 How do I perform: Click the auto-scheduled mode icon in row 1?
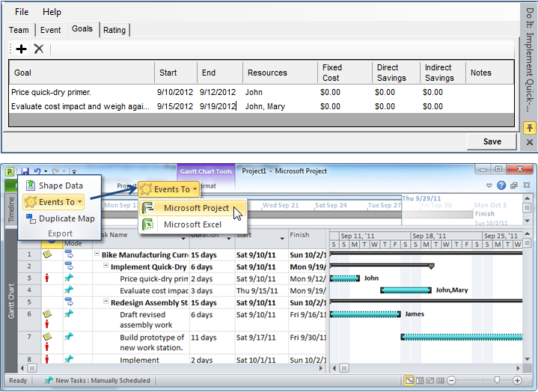pyautogui.click(x=69, y=254)
